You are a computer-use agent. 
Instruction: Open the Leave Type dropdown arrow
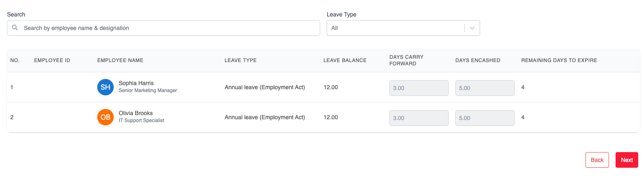pyautogui.click(x=472, y=28)
